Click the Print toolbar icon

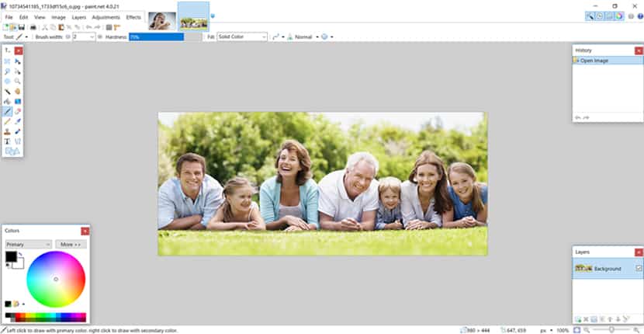(x=33, y=27)
